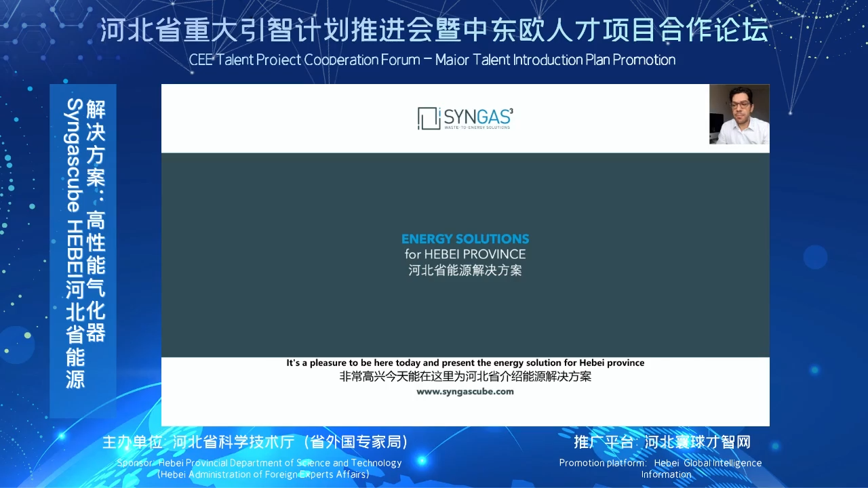The height and width of the screenshot is (488, 868).
Task: Click the sponsor line 主办单位 河北省科学技术厅
Action: pos(255,443)
